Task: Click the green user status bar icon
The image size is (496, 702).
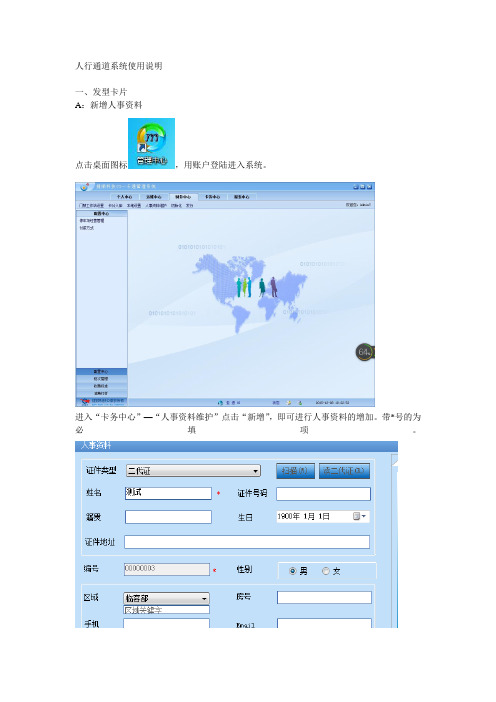Action: click(x=300, y=402)
